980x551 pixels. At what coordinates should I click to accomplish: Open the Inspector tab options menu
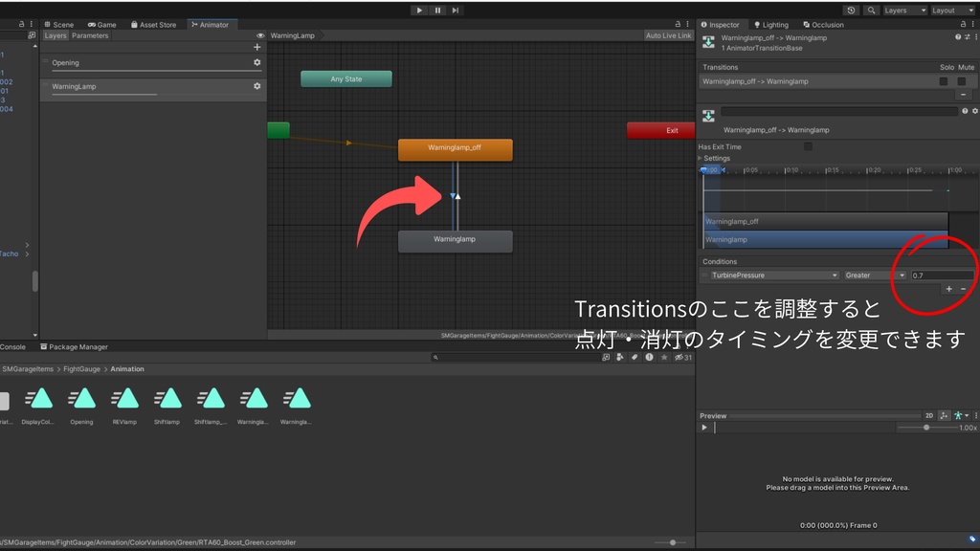[x=972, y=24]
